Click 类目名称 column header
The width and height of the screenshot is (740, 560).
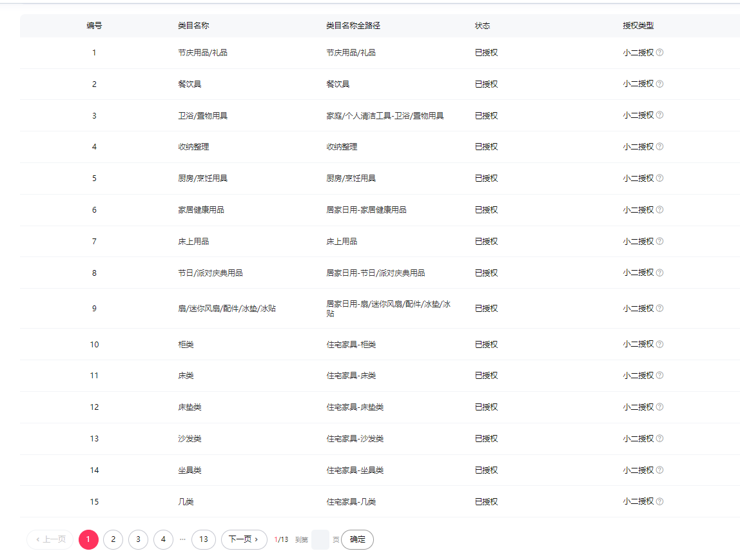[193, 26]
